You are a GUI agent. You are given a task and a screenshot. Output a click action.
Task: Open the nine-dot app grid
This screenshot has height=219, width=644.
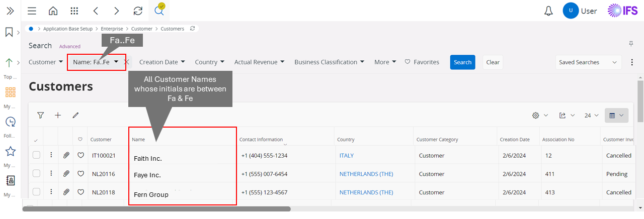pos(74,11)
